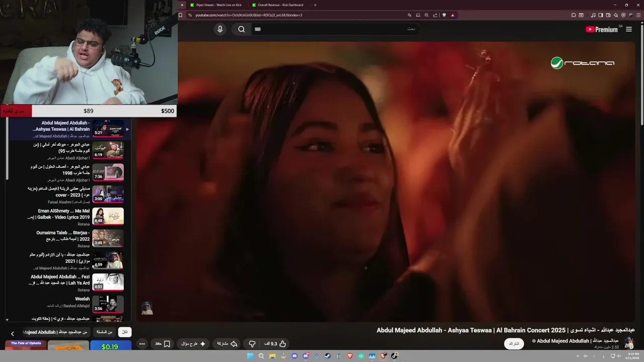Click the voice search microphone icon

click(220, 29)
